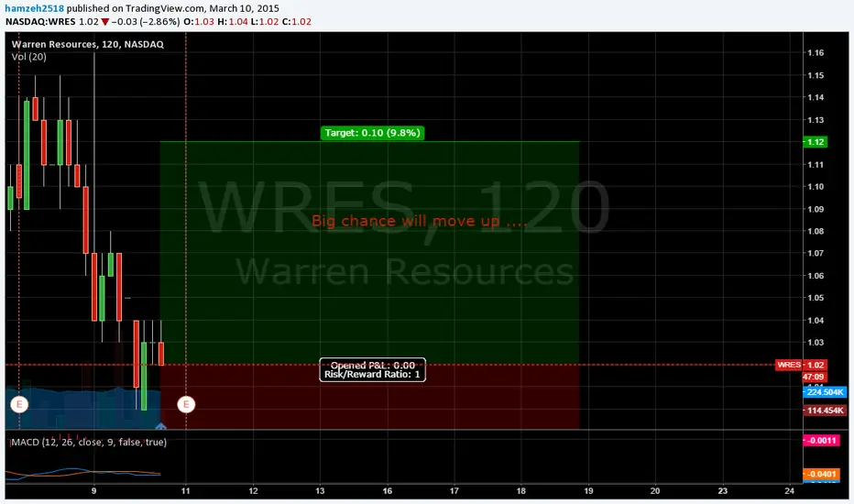Select the Vol (20) indicator legend
This screenshot has width=854, height=504.
pyautogui.click(x=29, y=57)
